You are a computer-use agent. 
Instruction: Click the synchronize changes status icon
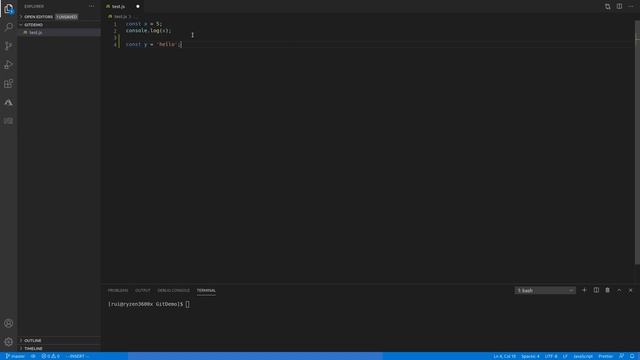(x=33, y=356)
